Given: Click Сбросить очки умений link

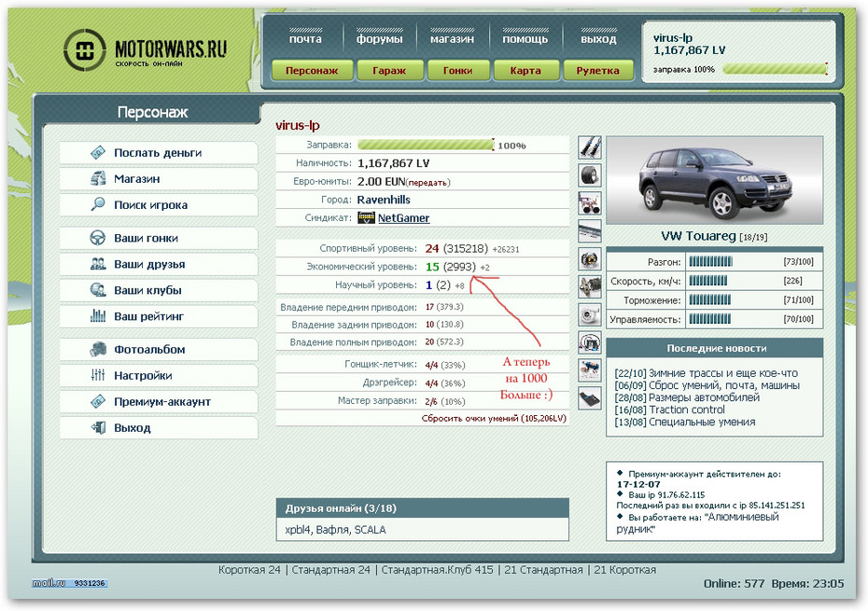Looking at the screenshot, I should (x=494, y=419).
